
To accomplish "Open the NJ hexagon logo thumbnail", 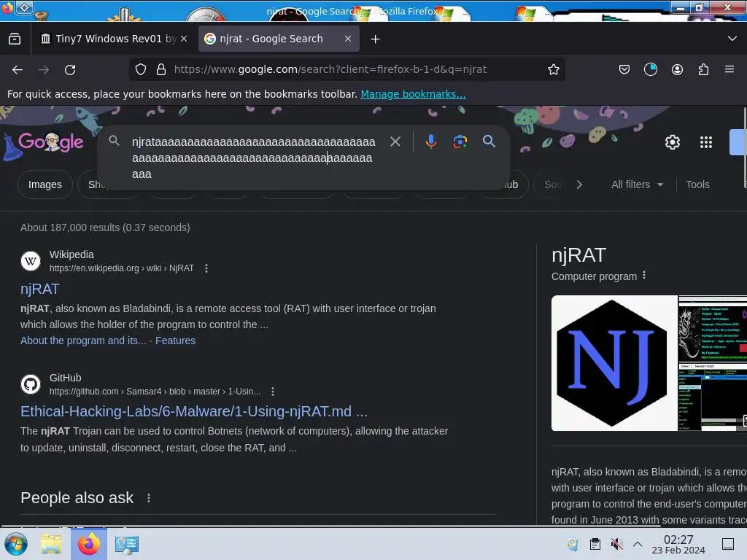I will (614, 363).
